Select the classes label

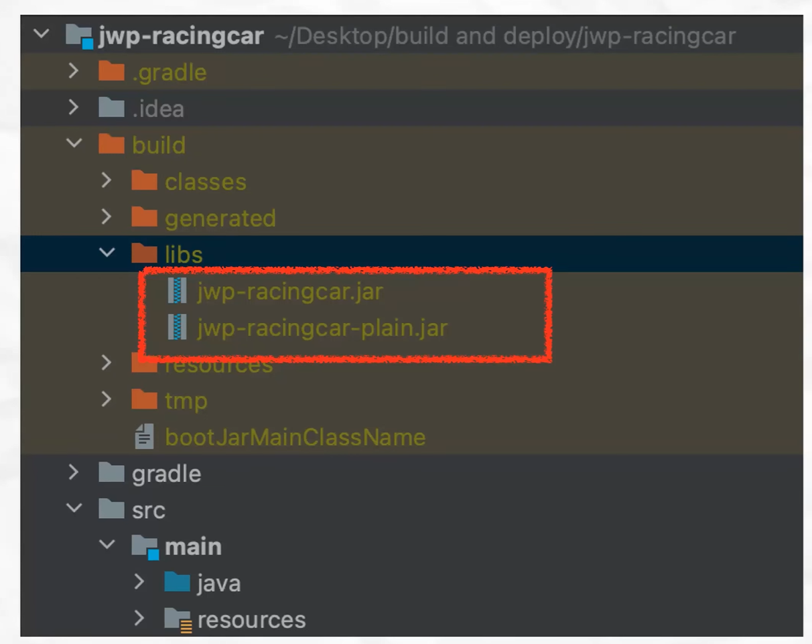pos(206,182)
